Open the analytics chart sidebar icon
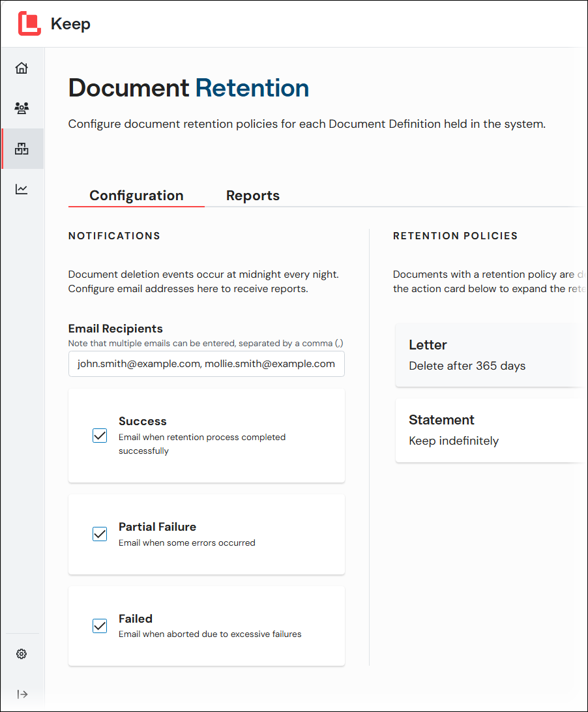 coord(22,189)
